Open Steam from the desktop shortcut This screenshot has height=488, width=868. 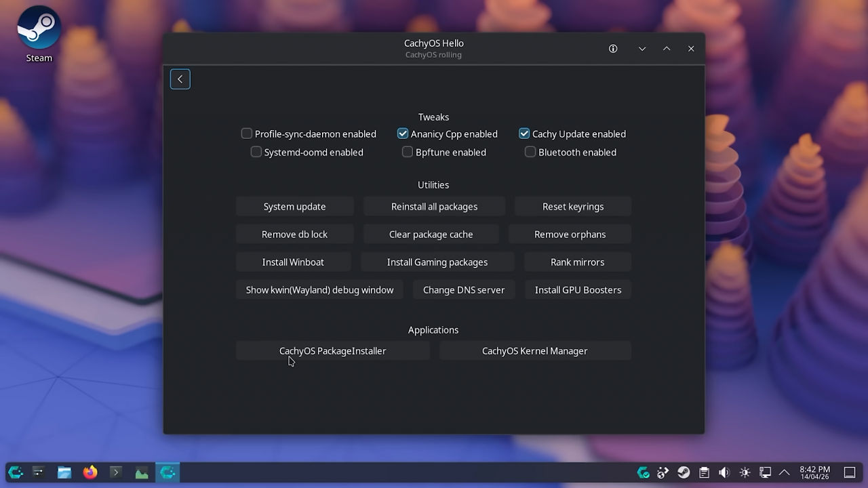(x=39, y=35)
